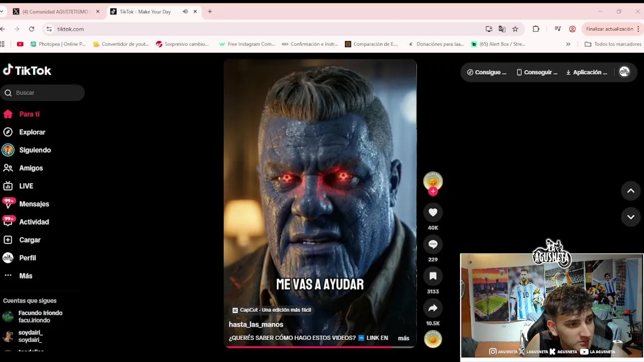Save video with bookmark icon

pos(433,276)
